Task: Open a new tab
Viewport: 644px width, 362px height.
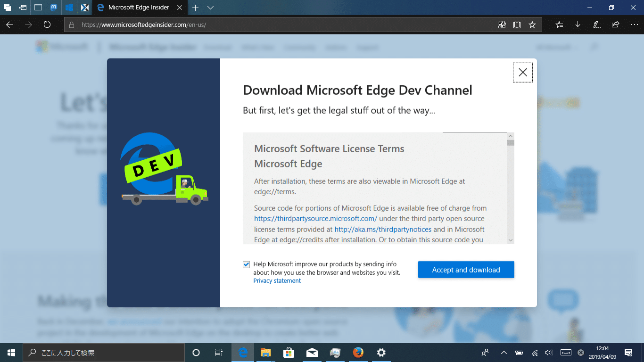Action: click(x=196, y=8)
